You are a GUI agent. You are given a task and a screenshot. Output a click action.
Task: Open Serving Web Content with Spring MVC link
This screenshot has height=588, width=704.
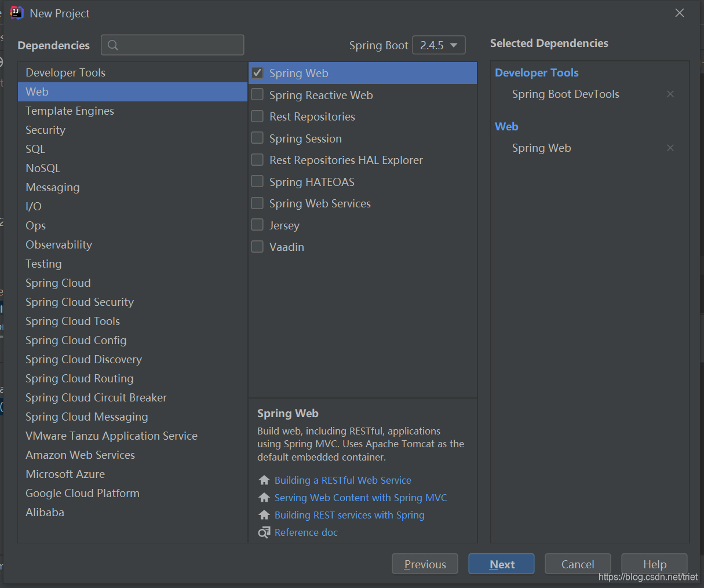point(361,498)
